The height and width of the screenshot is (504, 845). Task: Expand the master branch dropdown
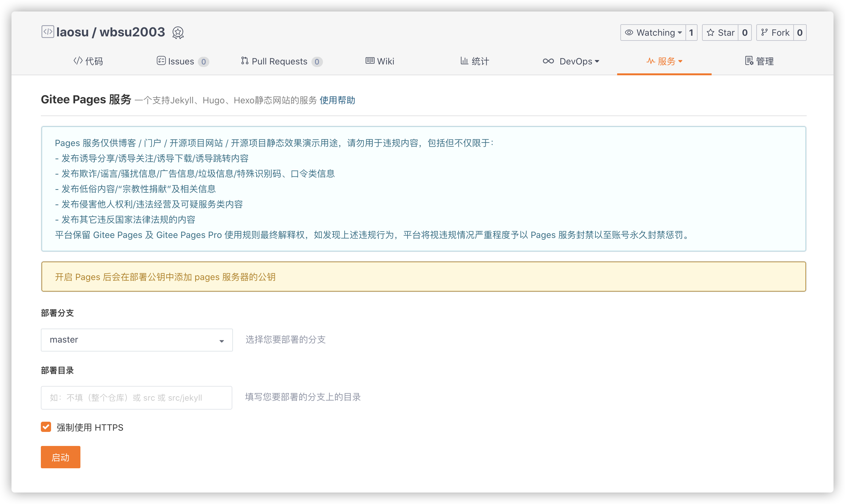(x=137, y=340)
